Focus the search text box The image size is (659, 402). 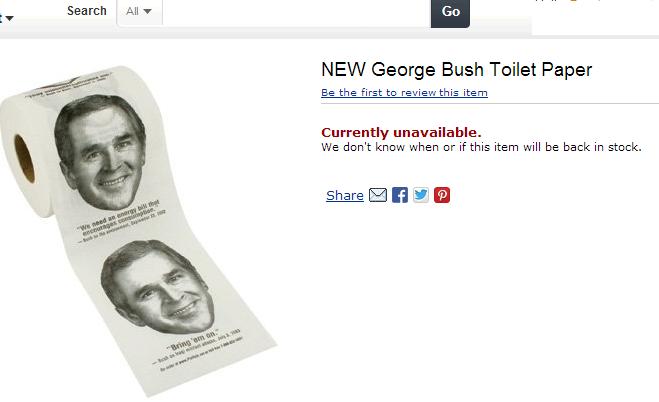coord(296,12)
